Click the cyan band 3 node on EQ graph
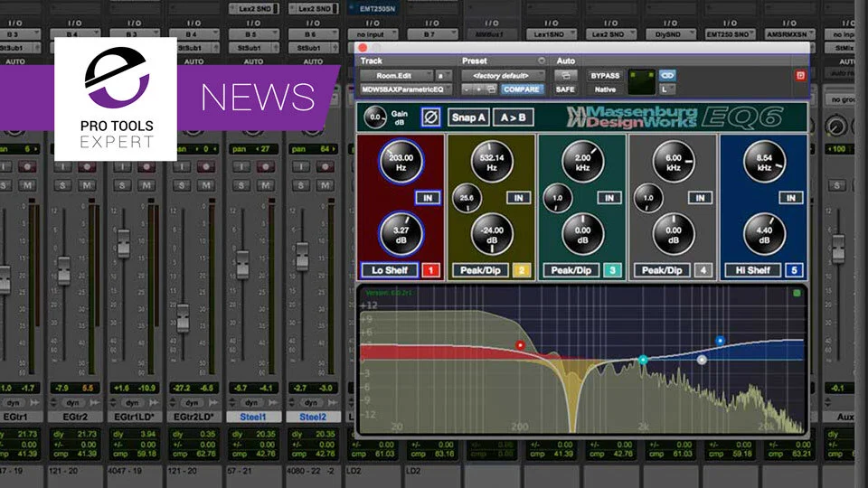The image size is (868, 488). pos(643,360)
